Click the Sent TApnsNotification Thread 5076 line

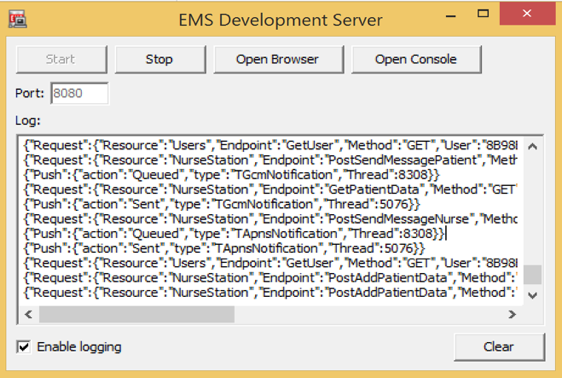224,248
